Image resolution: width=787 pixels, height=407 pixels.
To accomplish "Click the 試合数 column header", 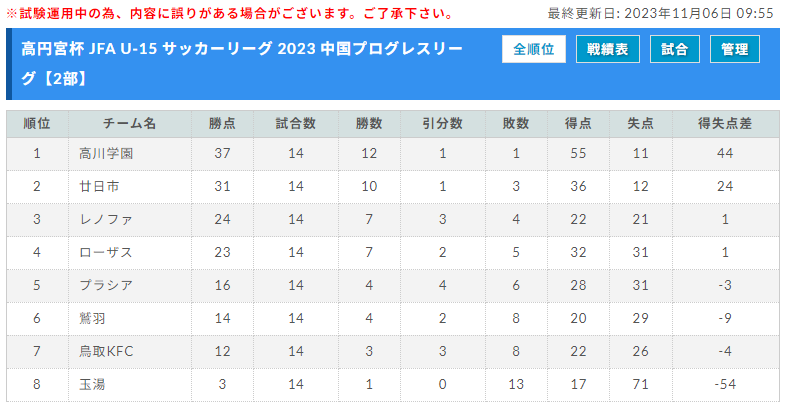I will pyautogui.click(x=296, y=123).
